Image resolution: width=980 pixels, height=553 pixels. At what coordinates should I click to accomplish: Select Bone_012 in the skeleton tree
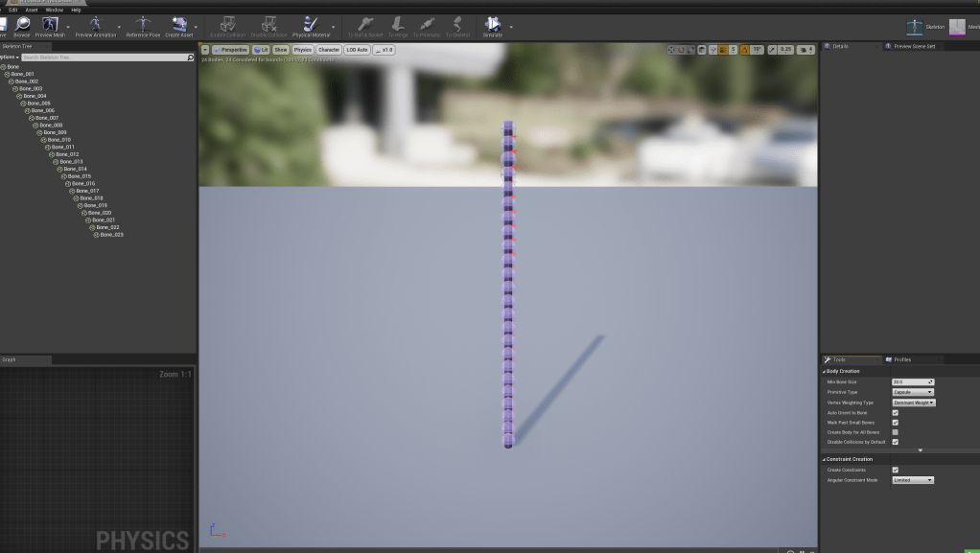tap(67, 154)
